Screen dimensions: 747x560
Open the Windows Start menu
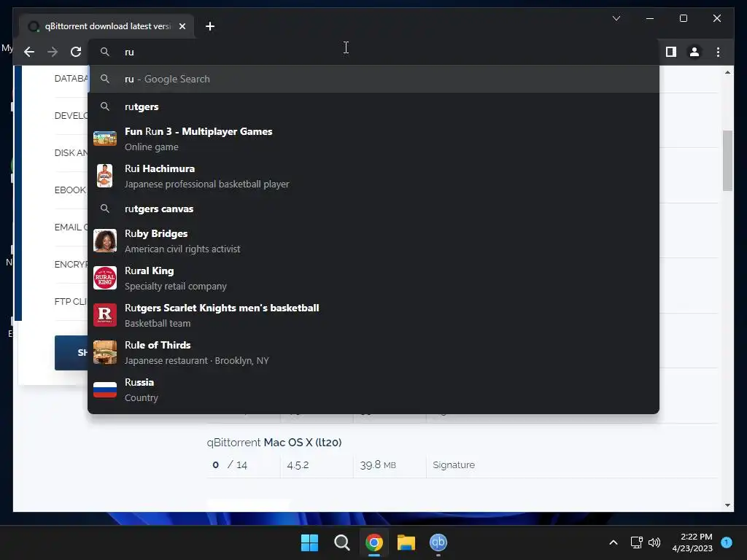point(309,542)
